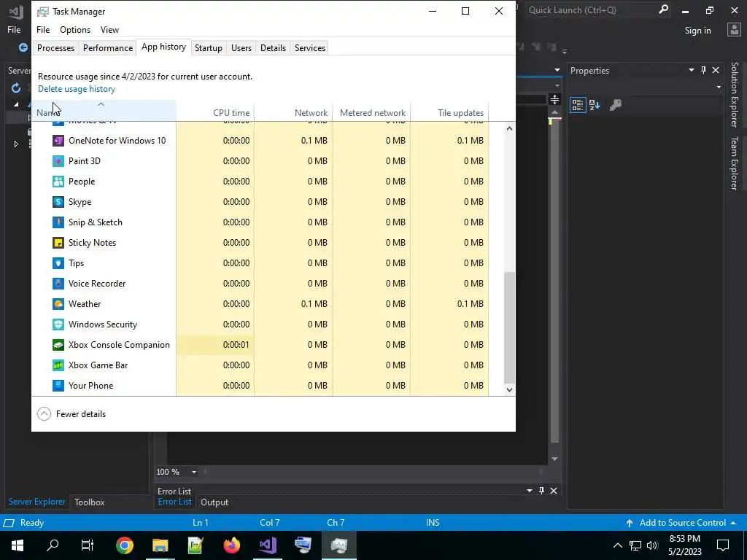Collapse the expanded node in Server Explorer
Image resolution: width=747 pixels, height=560 pixels.
click(16, 104)
